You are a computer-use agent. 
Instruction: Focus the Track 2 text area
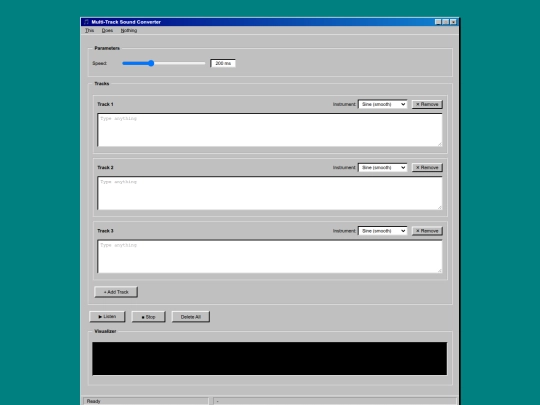[270, 193]
